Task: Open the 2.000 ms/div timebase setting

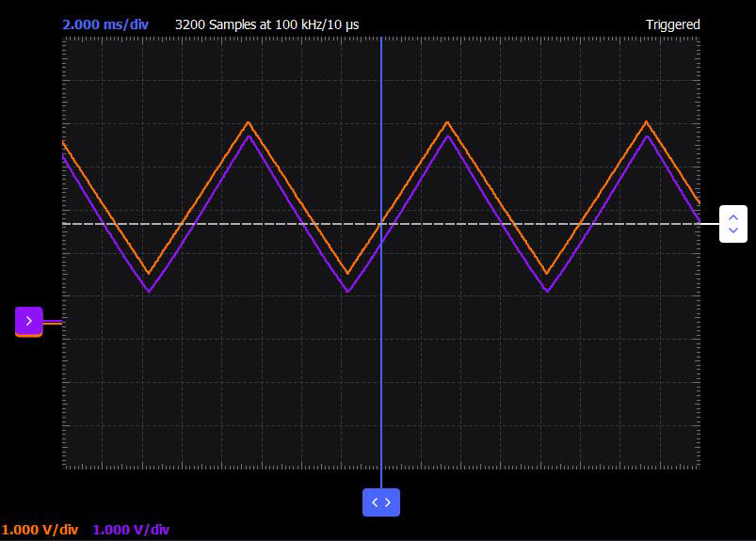Action: pos(105,24)
